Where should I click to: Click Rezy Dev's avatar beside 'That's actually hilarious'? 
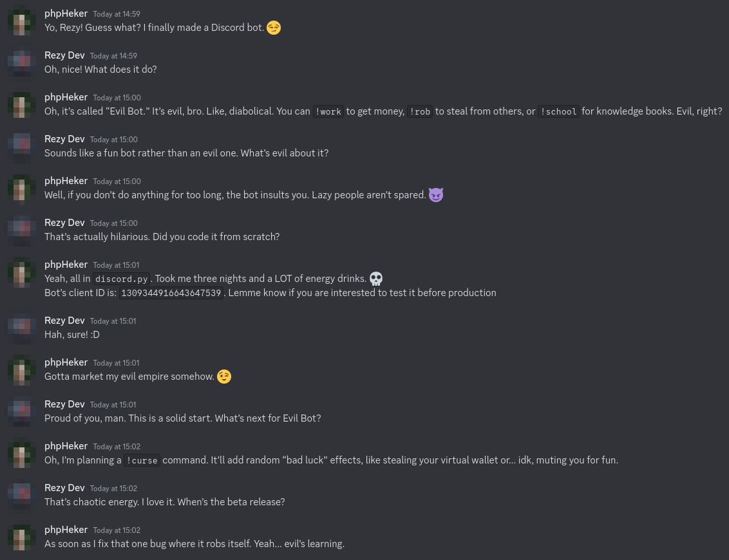pos(22,230)
